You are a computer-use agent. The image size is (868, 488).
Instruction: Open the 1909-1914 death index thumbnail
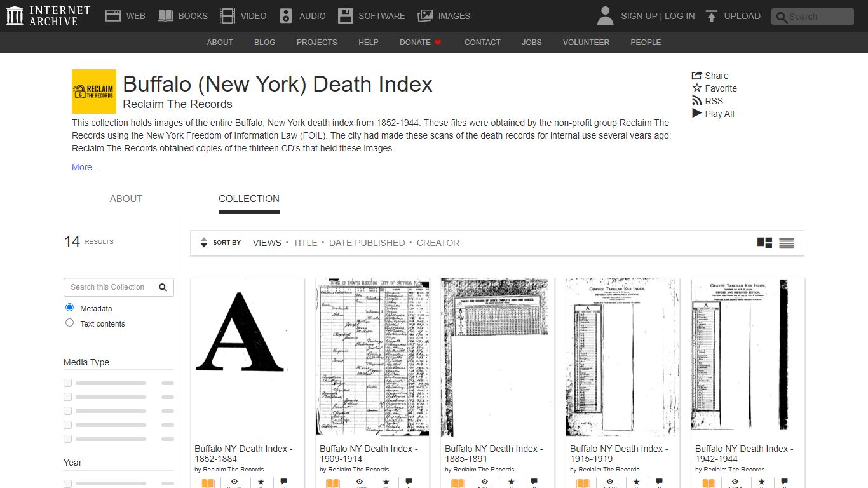(372, 357)
